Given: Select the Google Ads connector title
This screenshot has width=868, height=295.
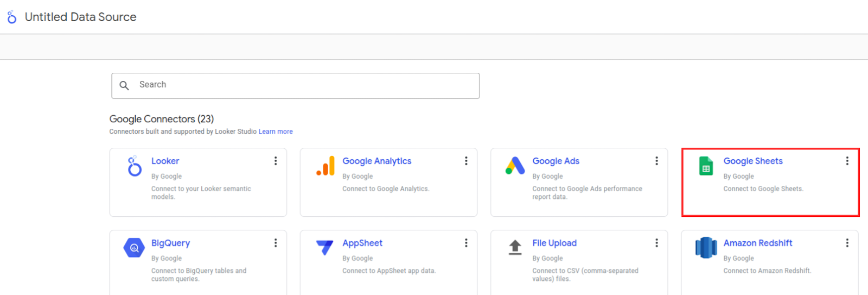Looking at the screenshot, I should click(x=556, y=161).
